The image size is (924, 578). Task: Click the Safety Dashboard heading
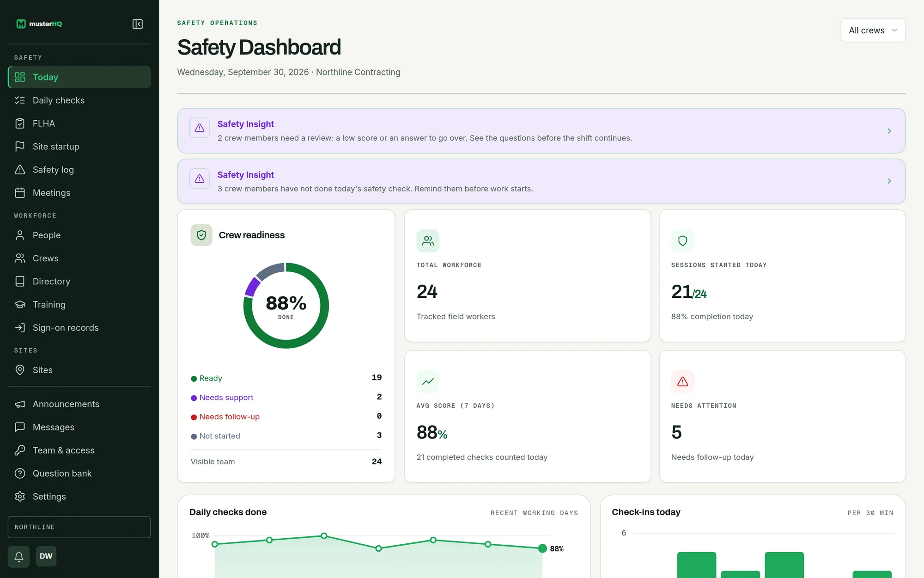pos(259,48)
